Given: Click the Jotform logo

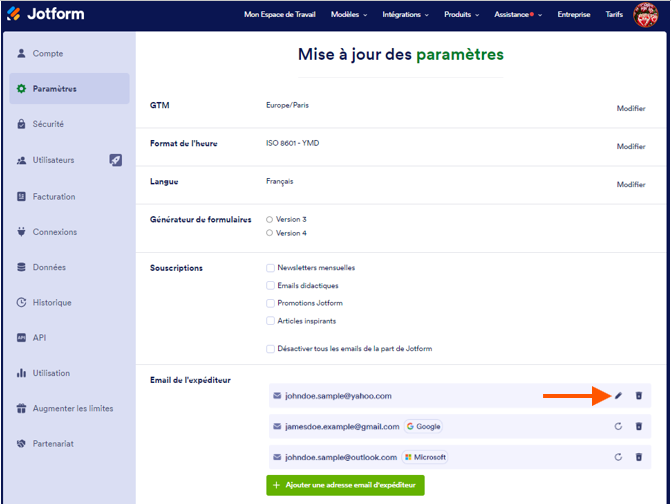Looking at the screenshot, I should click(45, 14).
